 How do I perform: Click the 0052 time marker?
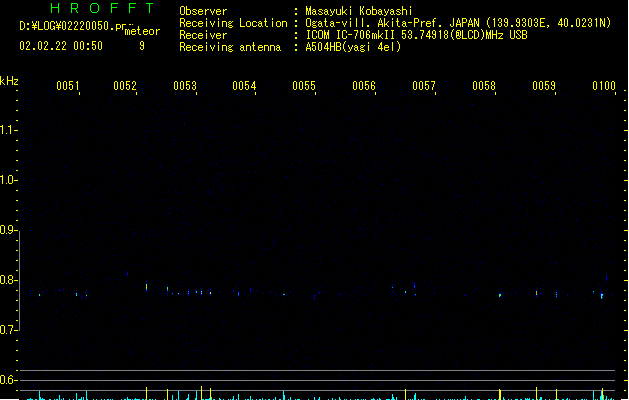tap(125, 85)
